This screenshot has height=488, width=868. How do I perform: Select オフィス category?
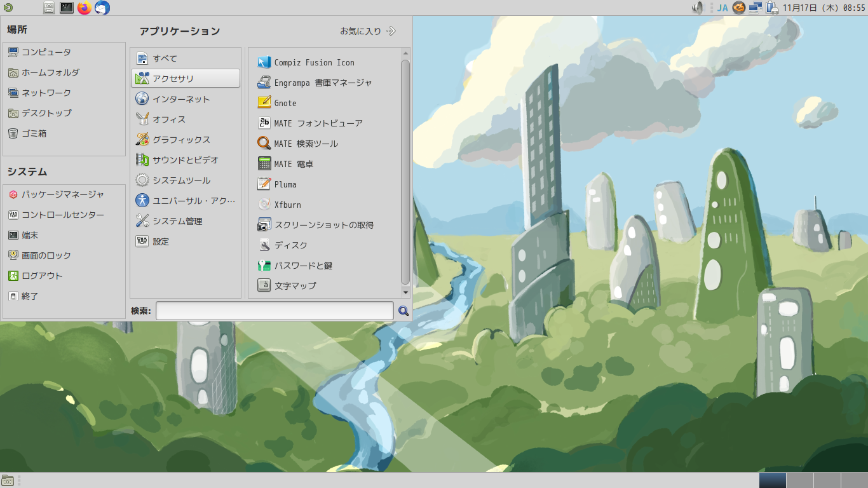point(186,119)
